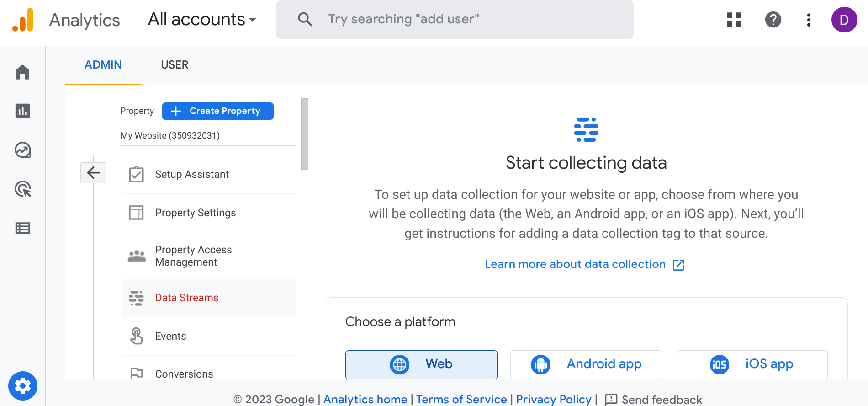Switch to the USER tab
Image resolution: width=868 pixels, height=406 pixels.
[x=174, y=64]
